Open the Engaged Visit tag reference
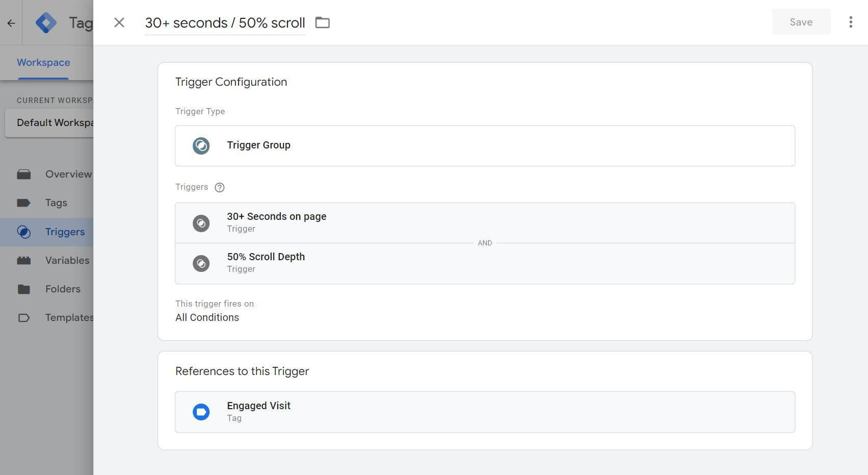The width and height of the screenshot is (868, 475). pyautogui.click(x=484, y=412)
